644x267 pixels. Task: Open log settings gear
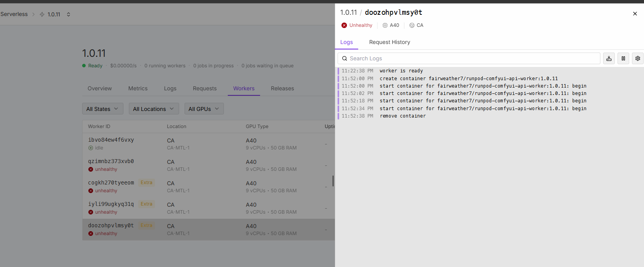(x=638, y=58)
